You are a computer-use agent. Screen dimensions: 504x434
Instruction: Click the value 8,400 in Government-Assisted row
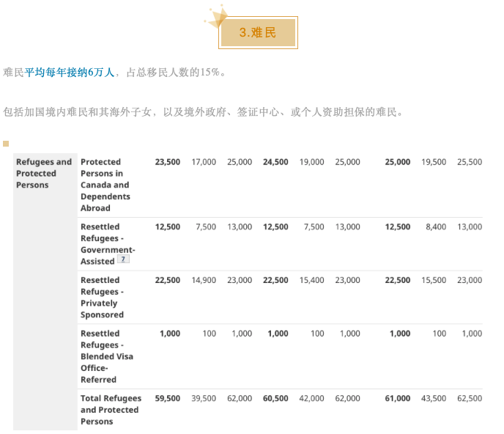click(x=436, y=227)
